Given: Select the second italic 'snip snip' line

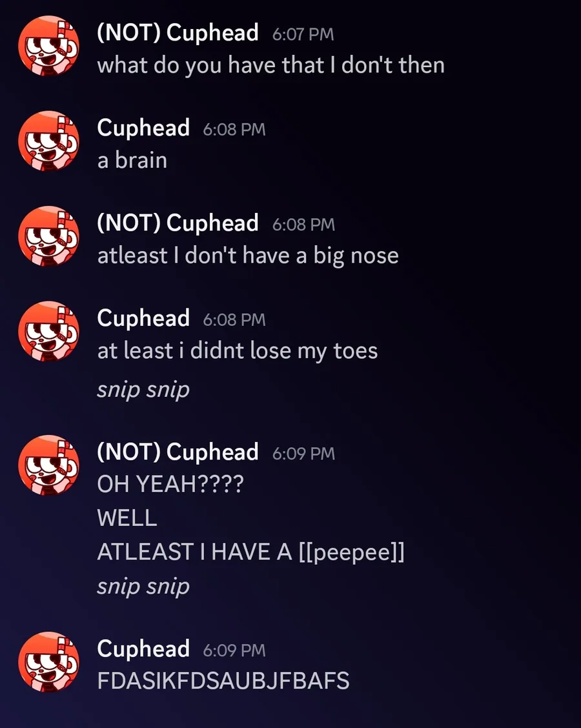Looking at the screenshot, I should coord(143,587).
